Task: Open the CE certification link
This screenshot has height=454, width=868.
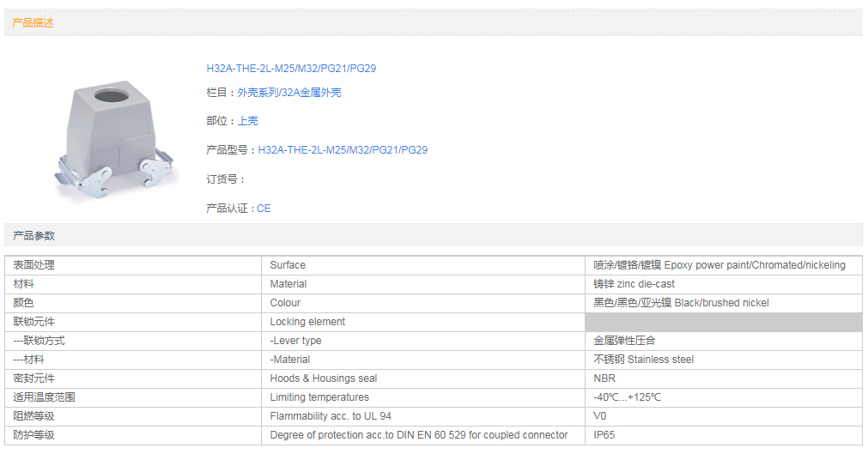Action: (x=264, y=209)
